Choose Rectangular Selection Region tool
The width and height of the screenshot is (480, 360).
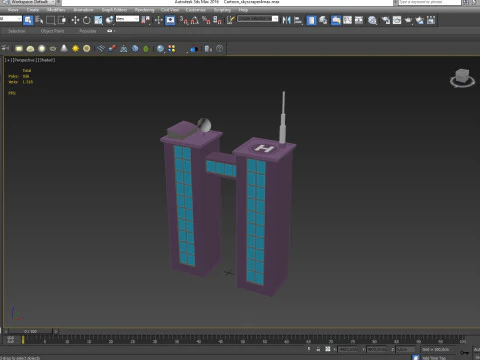coord(51,20)
